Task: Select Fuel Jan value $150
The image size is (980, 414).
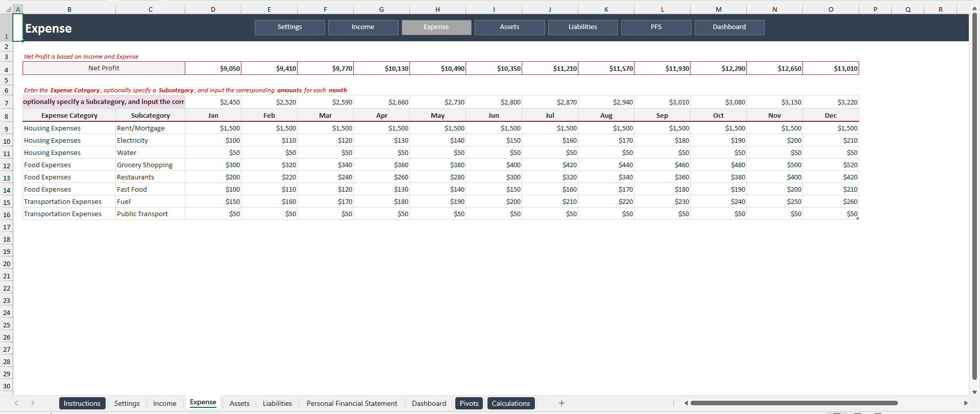Action: (213, 201)
